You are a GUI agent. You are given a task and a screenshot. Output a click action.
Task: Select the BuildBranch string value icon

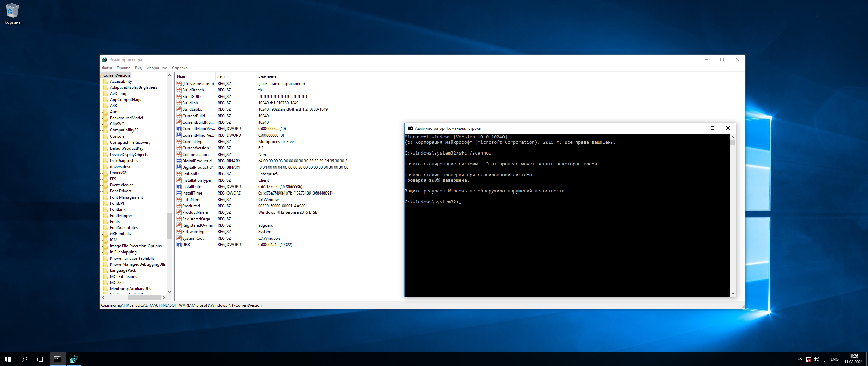pos(179,90)
